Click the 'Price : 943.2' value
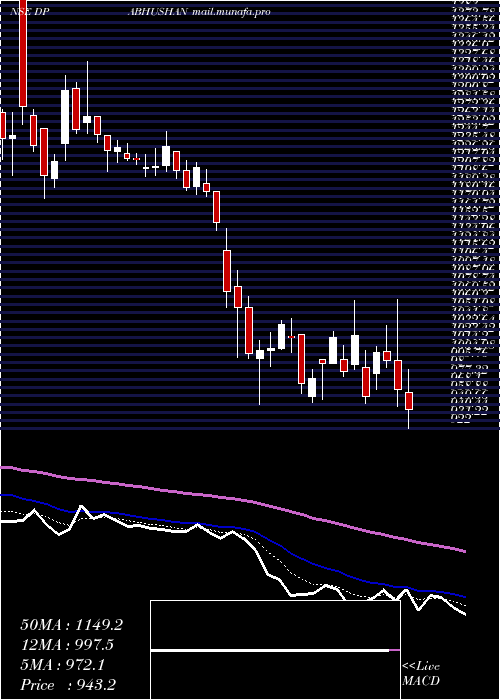Screen dimensions: 500x700 [69, 685]
